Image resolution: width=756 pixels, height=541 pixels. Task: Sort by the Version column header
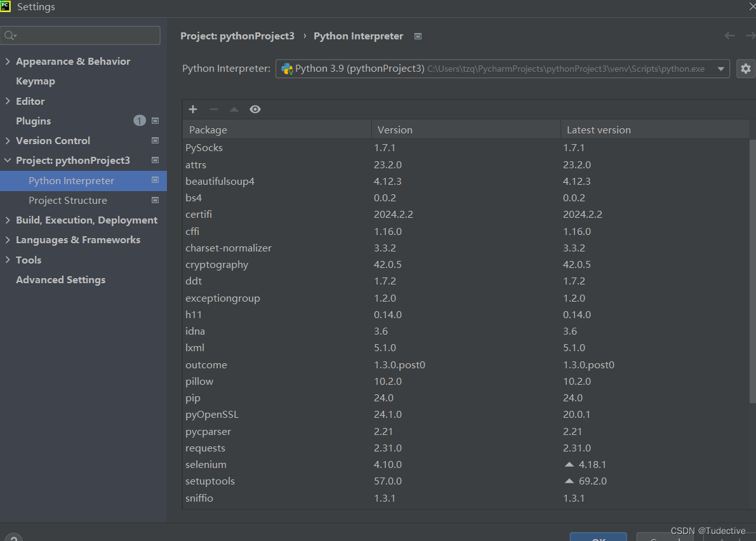click(466, 130)
